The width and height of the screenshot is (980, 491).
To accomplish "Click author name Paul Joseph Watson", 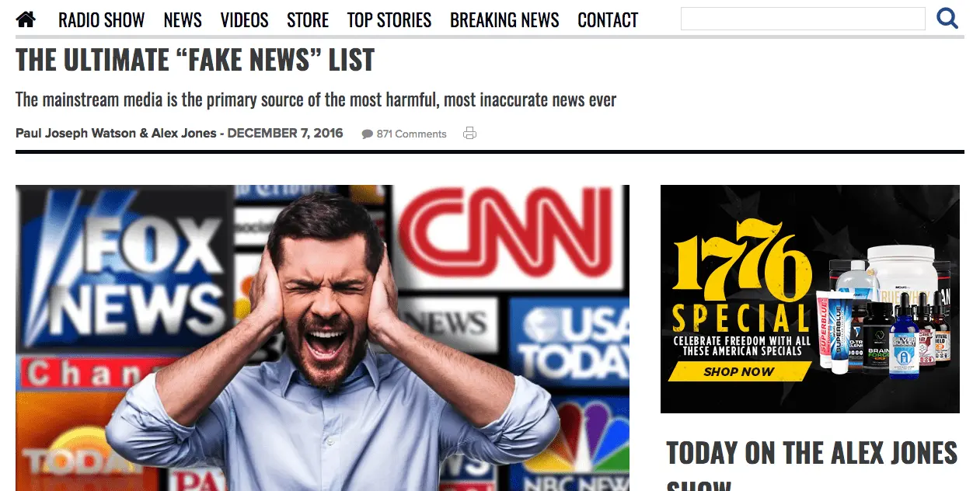I will coord(75,134).
